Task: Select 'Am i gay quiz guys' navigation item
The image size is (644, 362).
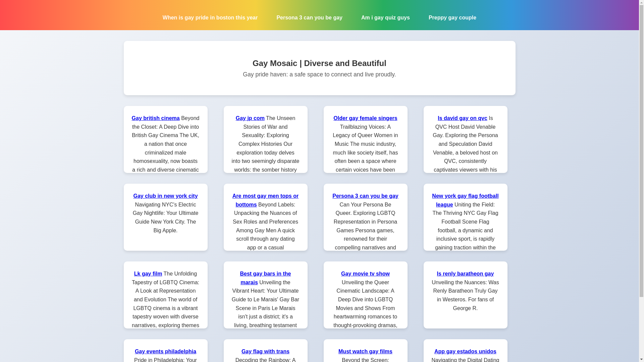Action: point(385,17)
